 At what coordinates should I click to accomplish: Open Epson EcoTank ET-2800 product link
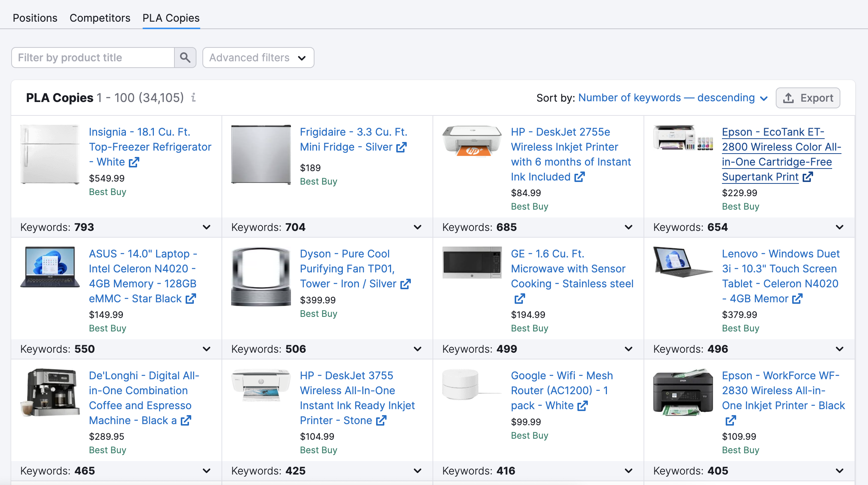pyautogui.click(x=777, y=154)
